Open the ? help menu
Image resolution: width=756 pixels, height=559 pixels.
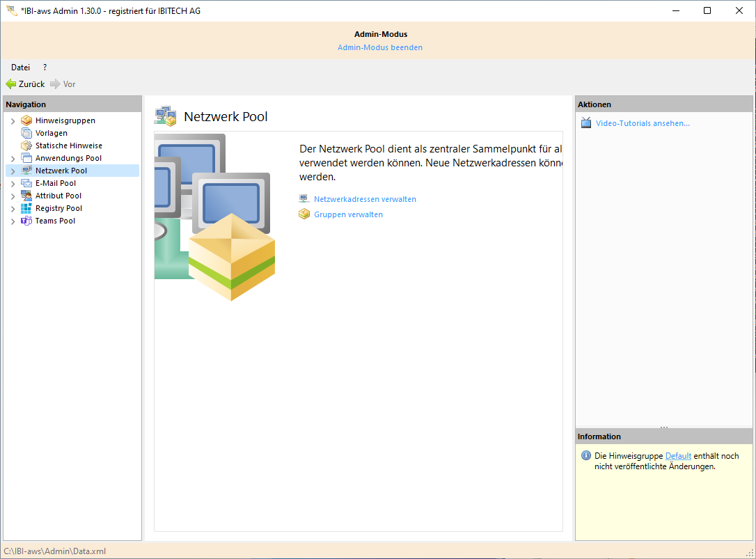click(x=45, y=68)
